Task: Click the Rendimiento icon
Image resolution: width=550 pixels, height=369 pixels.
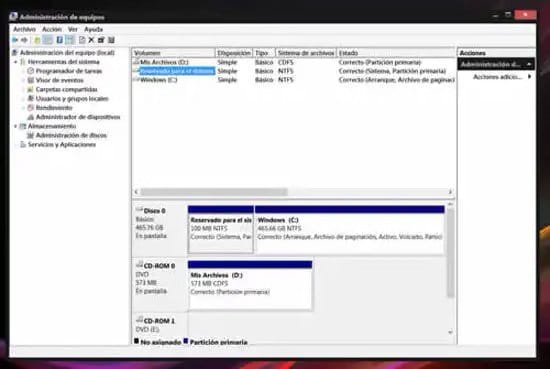Action: [x=31, y=108]
